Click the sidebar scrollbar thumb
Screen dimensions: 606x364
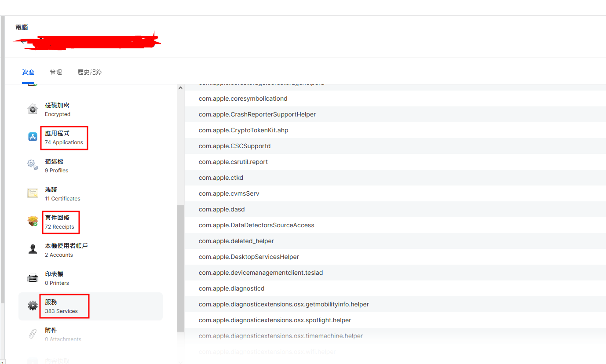click(180, 268)
